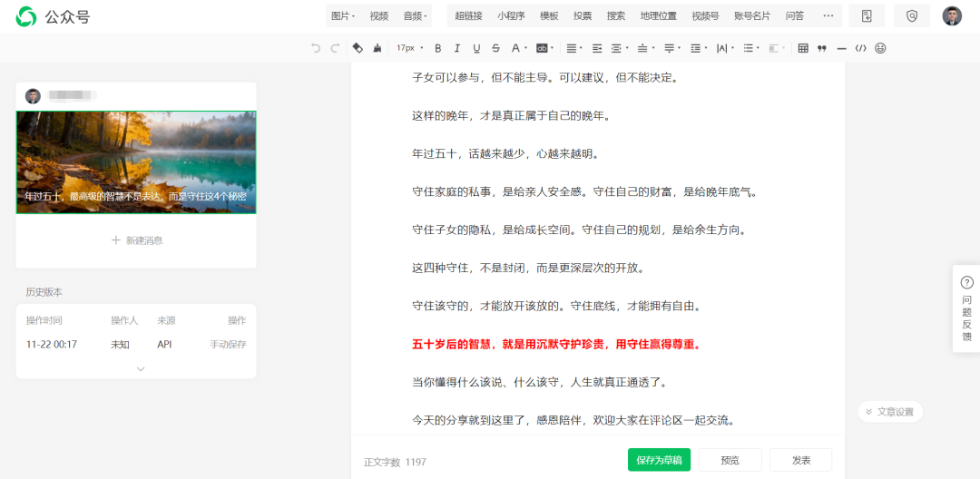This screenshot has width=980, height=479.
Task: Click 小程序 in the insert bar
Action: [x=511, y=16]
